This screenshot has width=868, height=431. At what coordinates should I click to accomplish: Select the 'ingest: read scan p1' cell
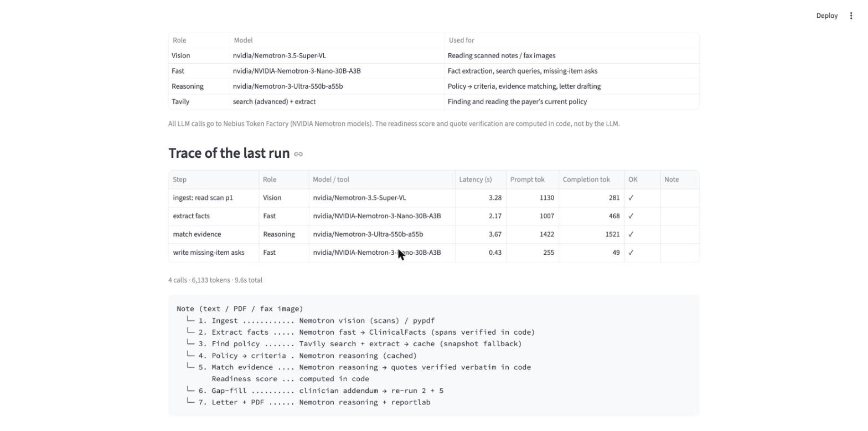pyautogui.click(x=214, y=198)
